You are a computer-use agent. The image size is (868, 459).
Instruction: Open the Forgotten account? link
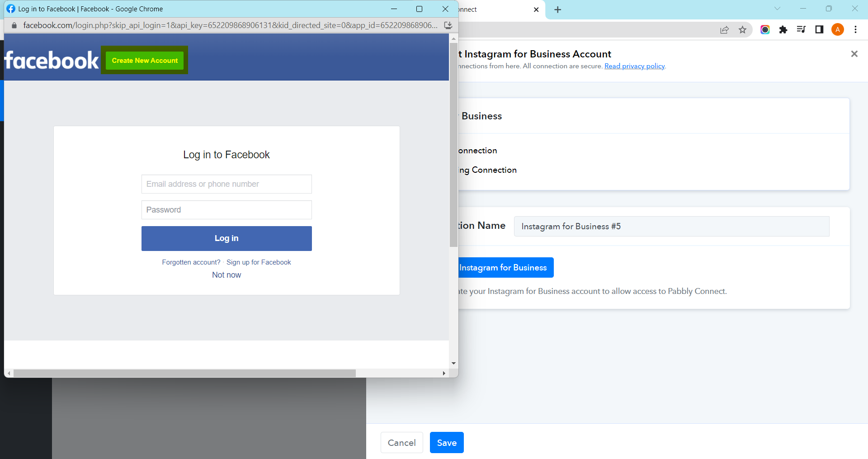pyautogui.click(x=191, y=262)
